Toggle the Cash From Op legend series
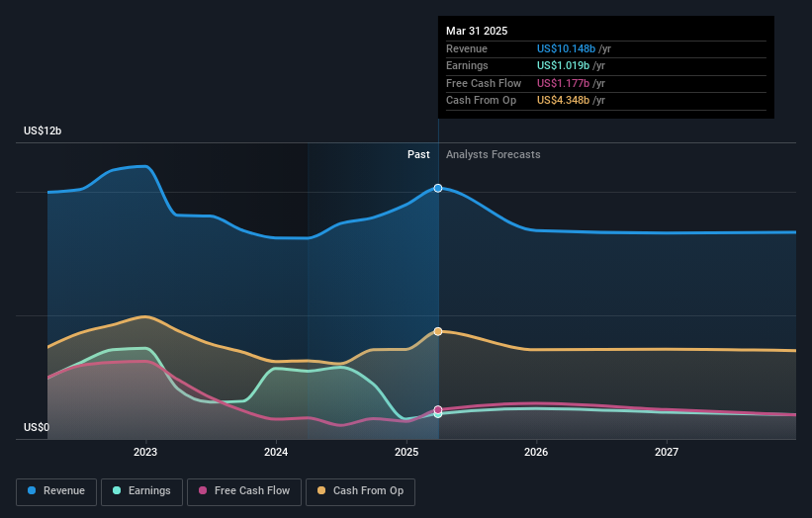Viewport: 812px width, 518px height. click(x=360, y=491)
